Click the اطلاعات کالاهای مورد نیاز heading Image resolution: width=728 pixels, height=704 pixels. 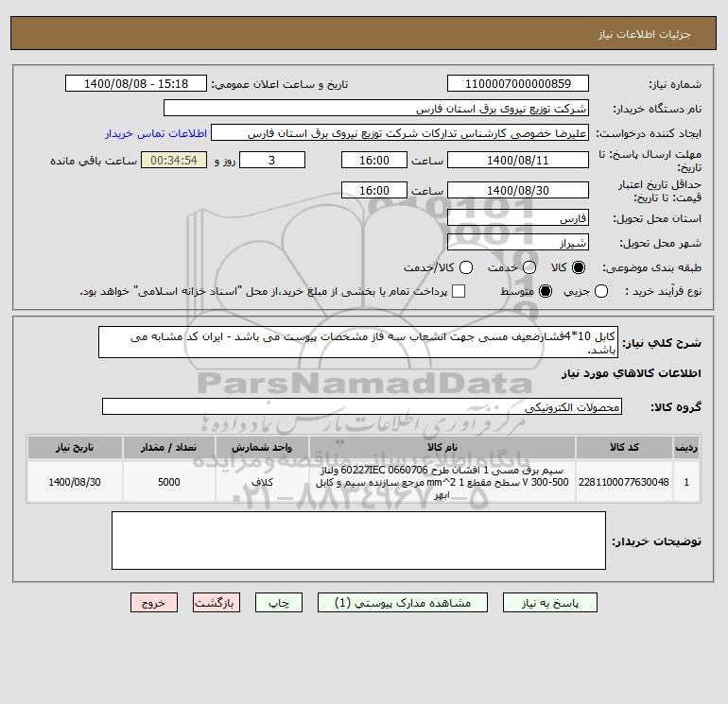click(x=631, y=373)
